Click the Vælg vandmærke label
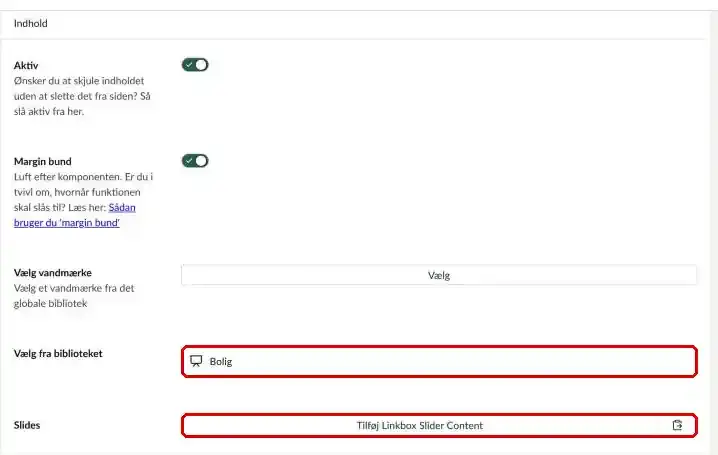 tap(53, 273)
